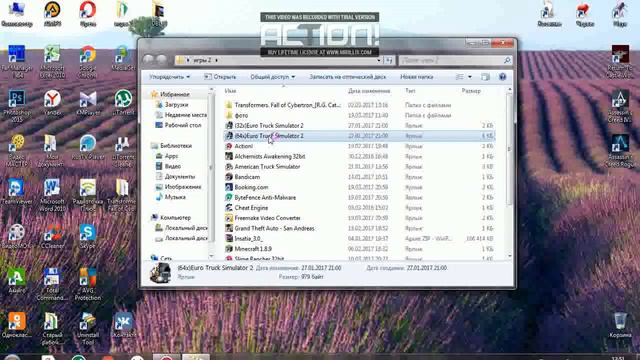The image size is (640, 360).
Task: Open the VKontakte desktop shortcut
Action: (x=123, y=325)
